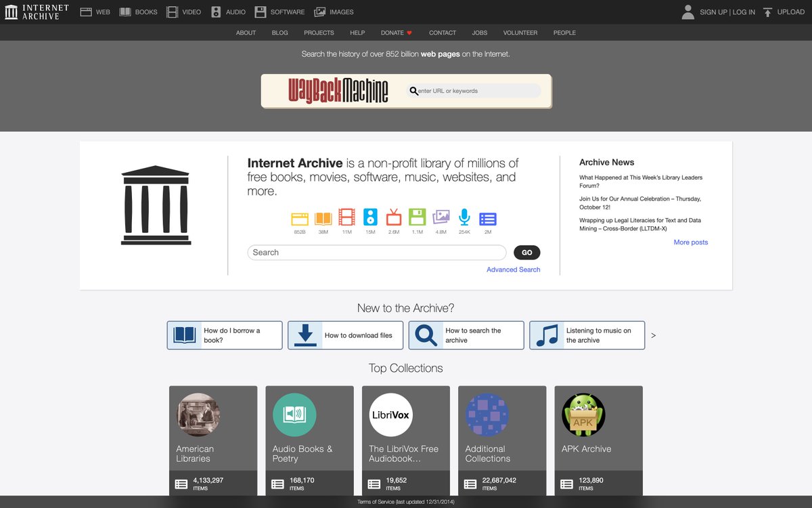Screen dimensions: 812x508
Task: Focus the main Search input field
Action: 377,253
